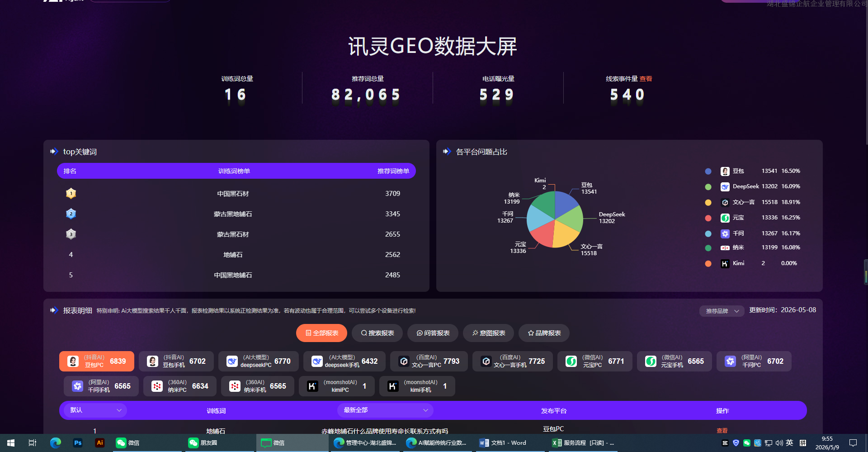Select the deepseek手机 6432 card
This screenshot has width=868, height=452.
pyautogui.click(x=344, y=361)
